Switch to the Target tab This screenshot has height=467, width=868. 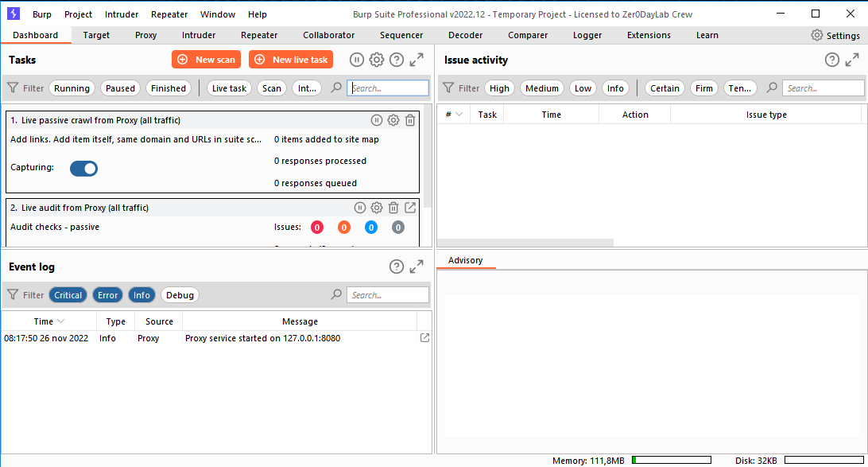point(96,35)
